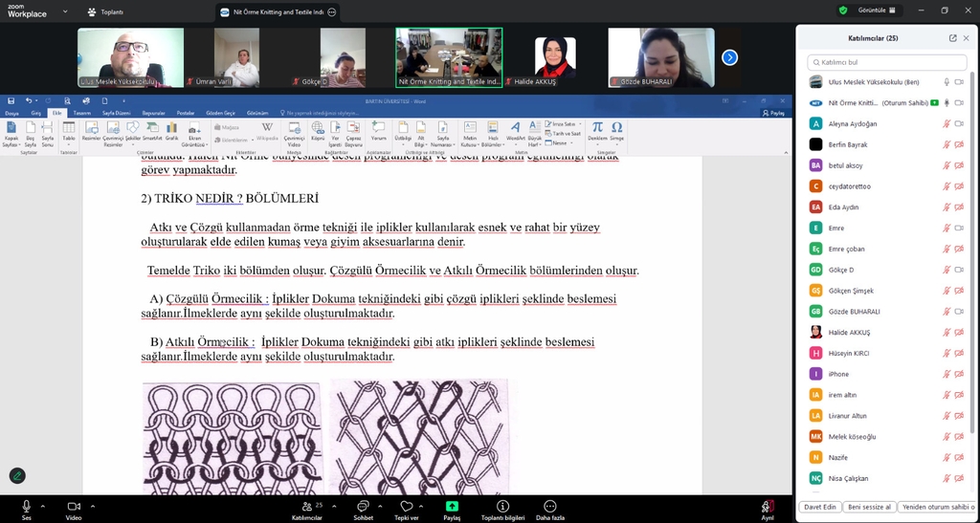The image size is (980, 523).
Task: Toggle the Video camera on or off
Action: (x=73, y=506)
